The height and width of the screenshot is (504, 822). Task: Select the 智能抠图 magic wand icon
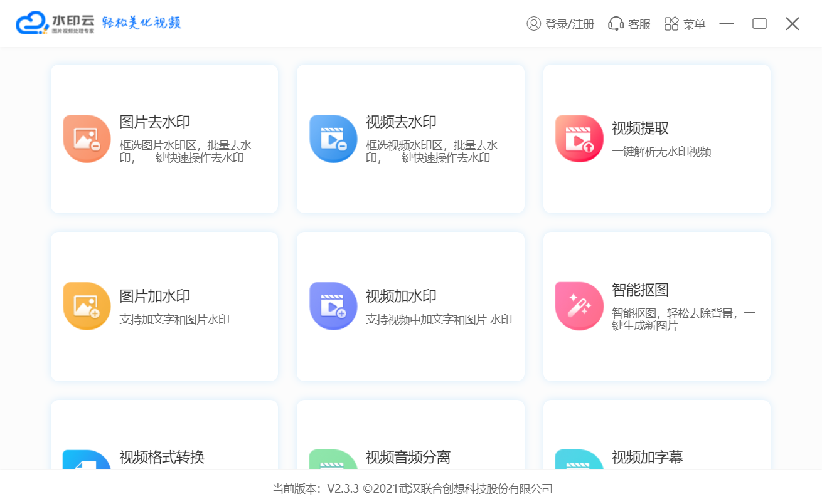579,306
